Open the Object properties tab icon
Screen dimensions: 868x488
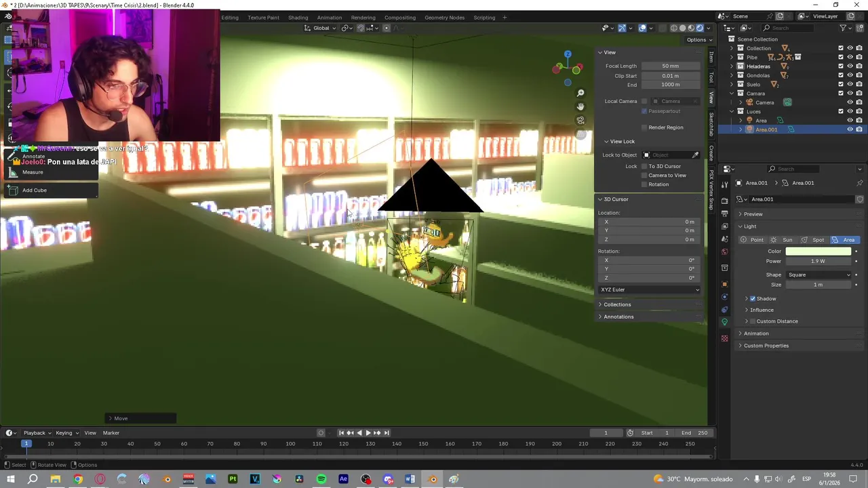[x=724, y=284]
